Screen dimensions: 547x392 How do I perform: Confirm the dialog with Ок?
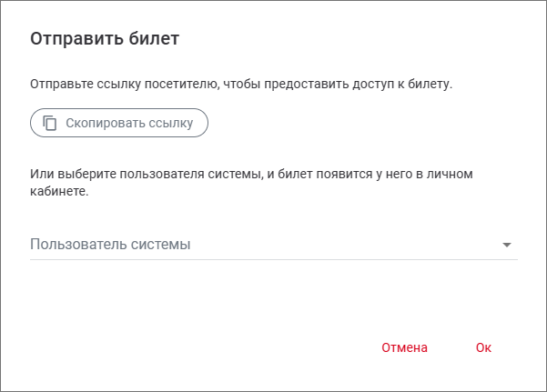coord(483,347)
